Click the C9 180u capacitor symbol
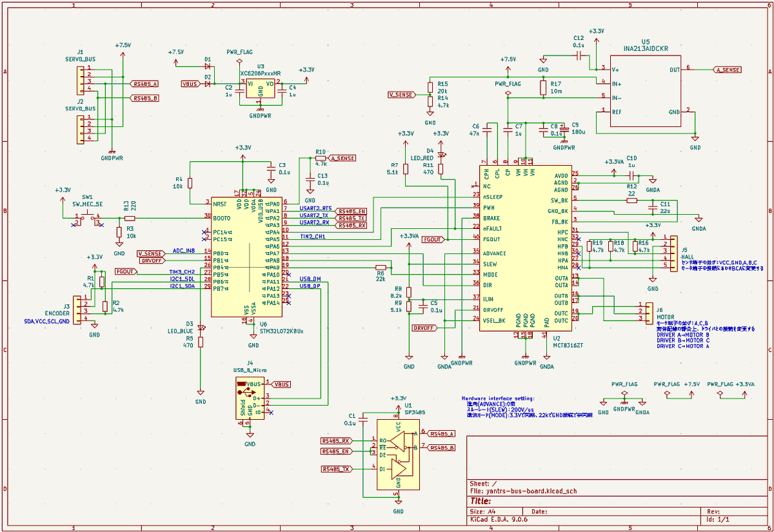Image resolution: width=774 pixels, height=532 pixels. (564, 129)
